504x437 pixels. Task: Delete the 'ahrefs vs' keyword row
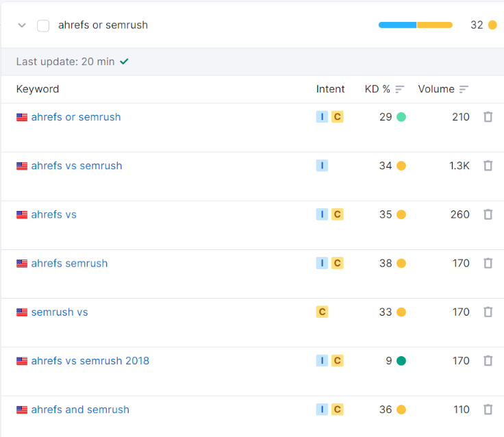click(x=488, y=214)
